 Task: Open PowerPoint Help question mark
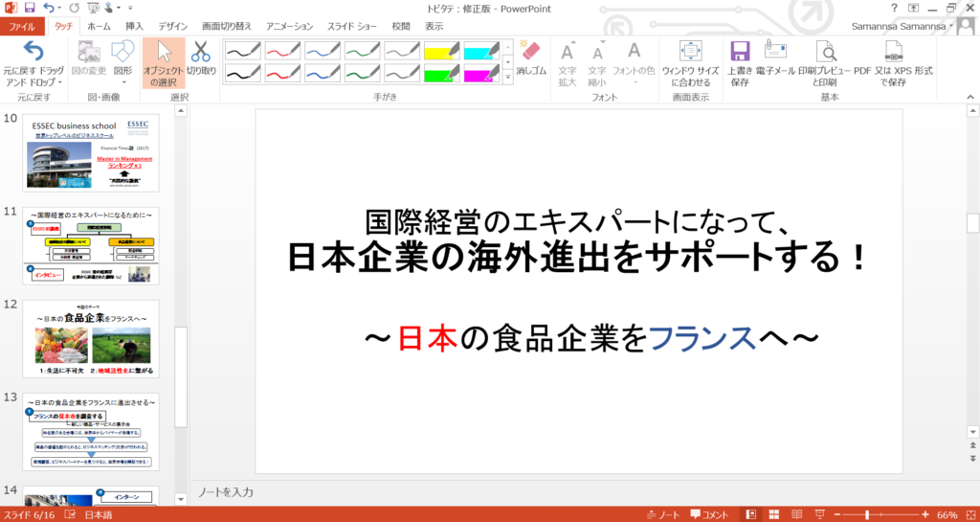[x=895, y=8]
